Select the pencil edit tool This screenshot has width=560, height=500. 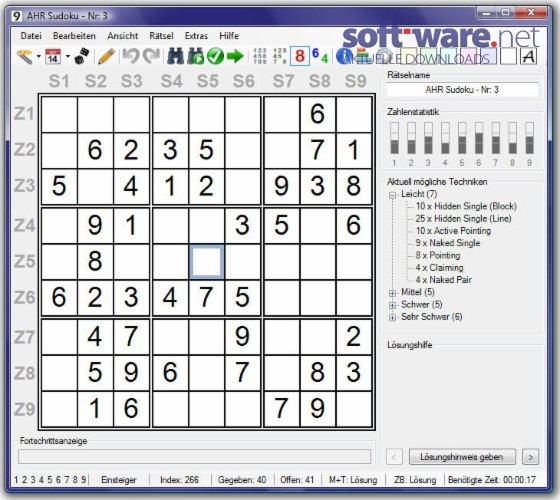106,56
